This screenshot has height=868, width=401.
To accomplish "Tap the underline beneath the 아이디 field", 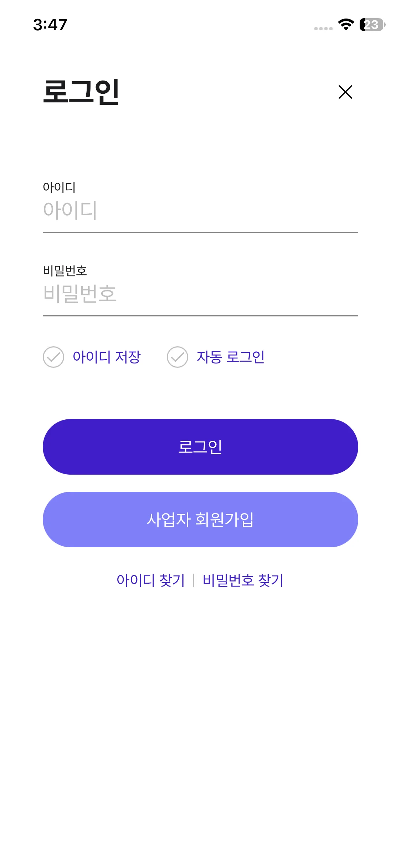I will click(200, 232).
